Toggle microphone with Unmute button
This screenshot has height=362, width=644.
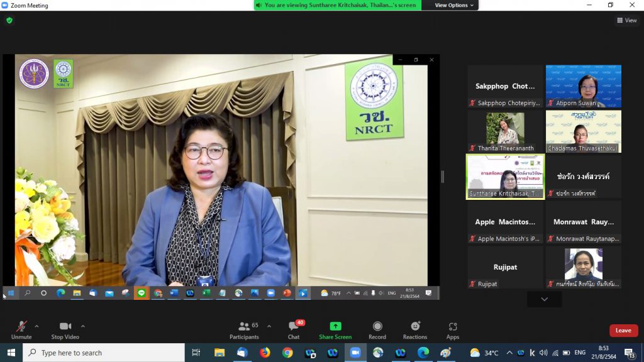coord(21,331)
